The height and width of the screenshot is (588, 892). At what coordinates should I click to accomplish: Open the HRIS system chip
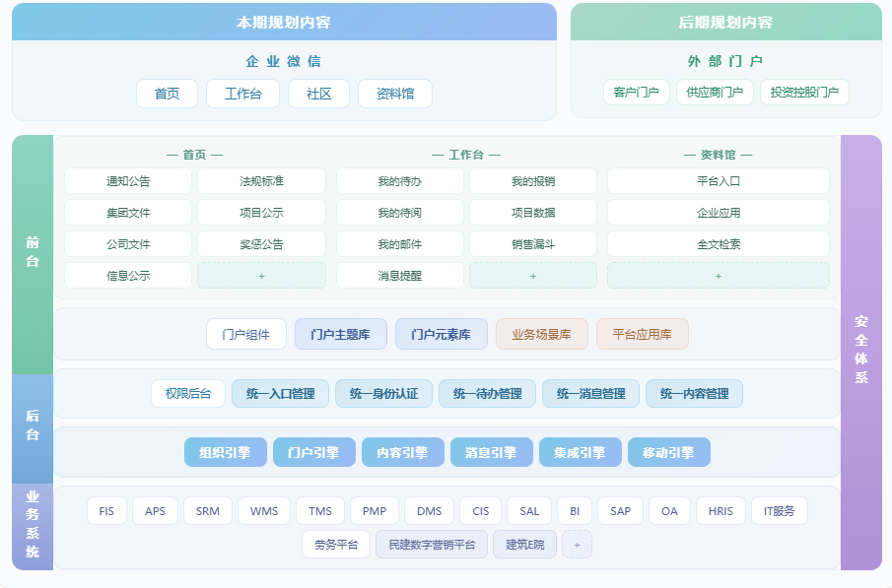point(720,510)
